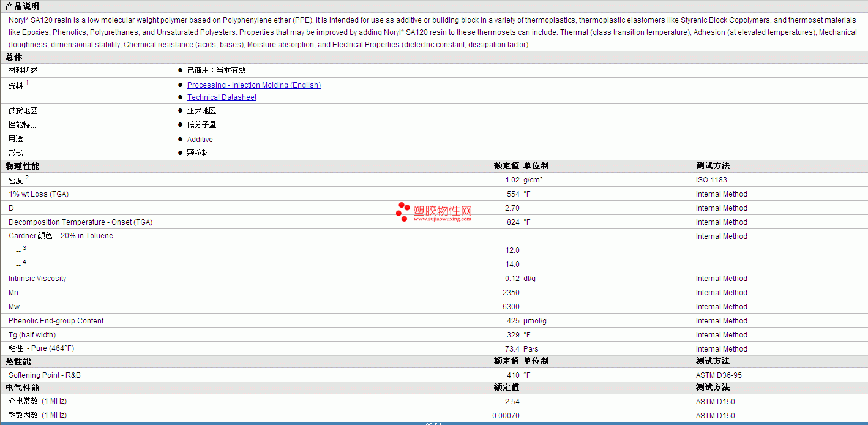Click the value 2.70
The image size is (868, 425).
[x=512, y=208]
